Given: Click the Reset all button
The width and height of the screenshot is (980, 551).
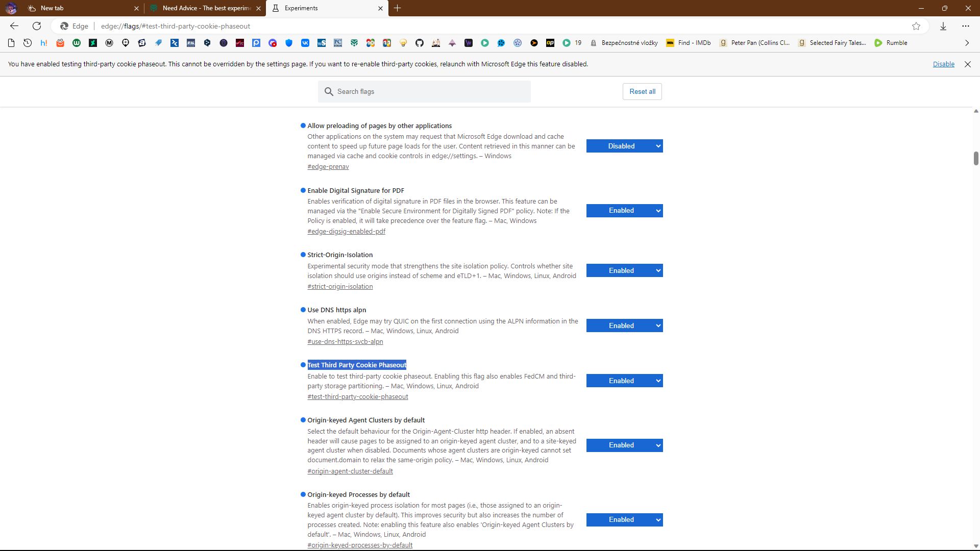Looking at the screenshot, I should [x=642, y=91].
